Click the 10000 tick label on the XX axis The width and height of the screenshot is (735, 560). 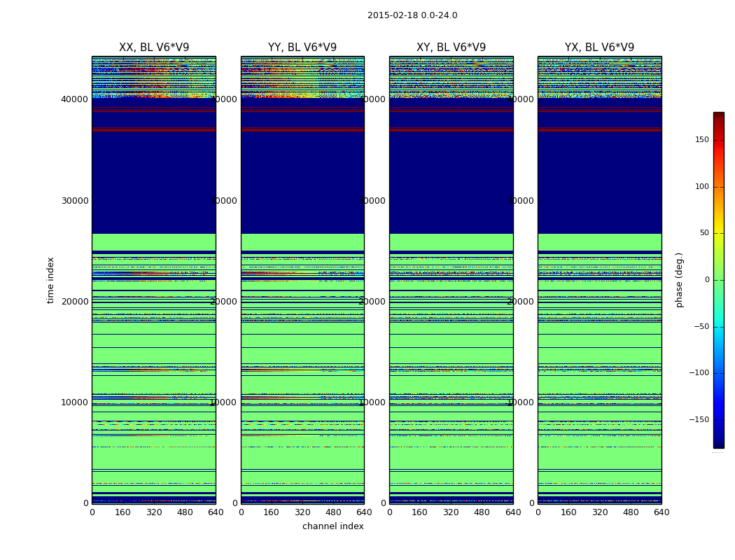(74, 402)
